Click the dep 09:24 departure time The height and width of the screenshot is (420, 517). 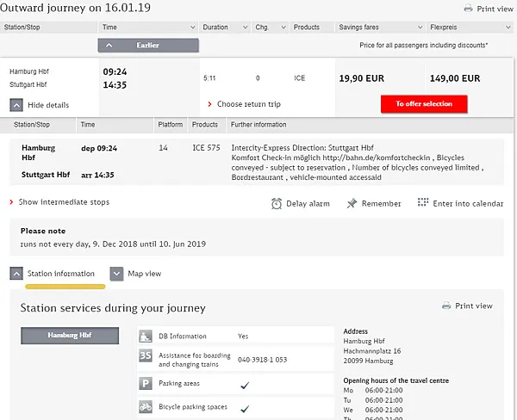[99, 148]
